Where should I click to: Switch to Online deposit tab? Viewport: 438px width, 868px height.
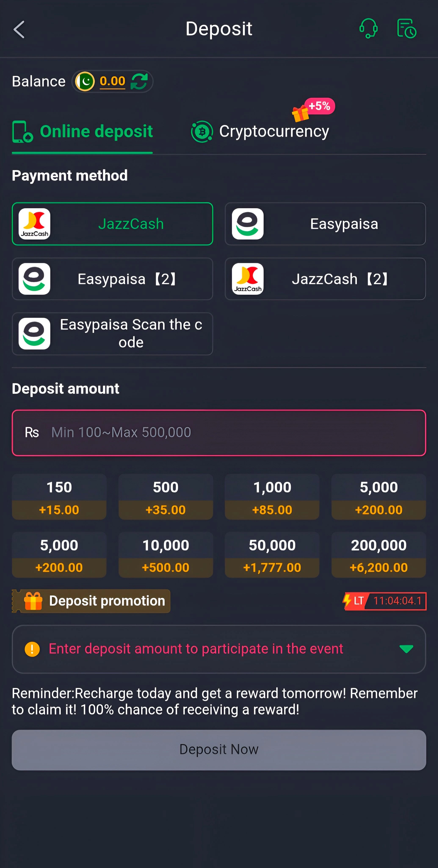[x=83, y=131]
